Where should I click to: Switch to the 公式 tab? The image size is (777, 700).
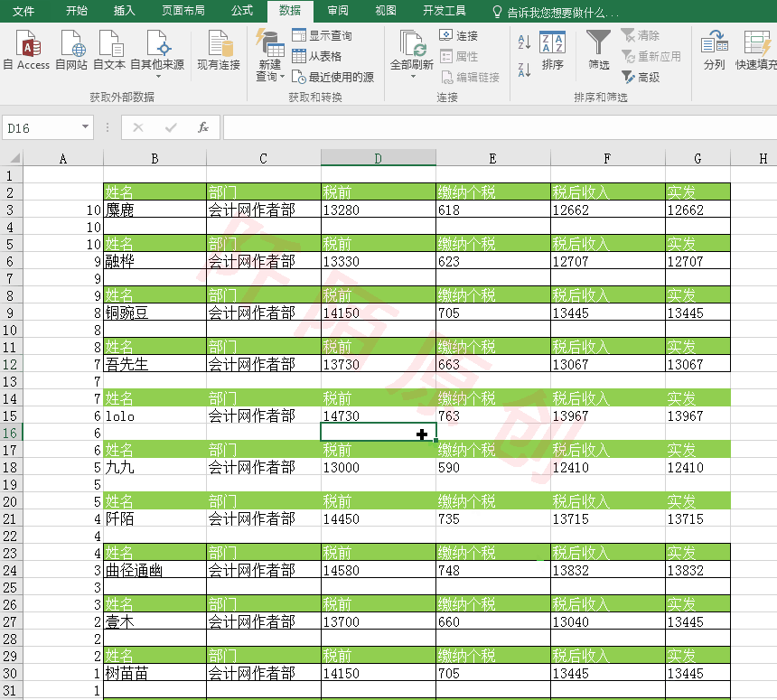pos(242,11)
